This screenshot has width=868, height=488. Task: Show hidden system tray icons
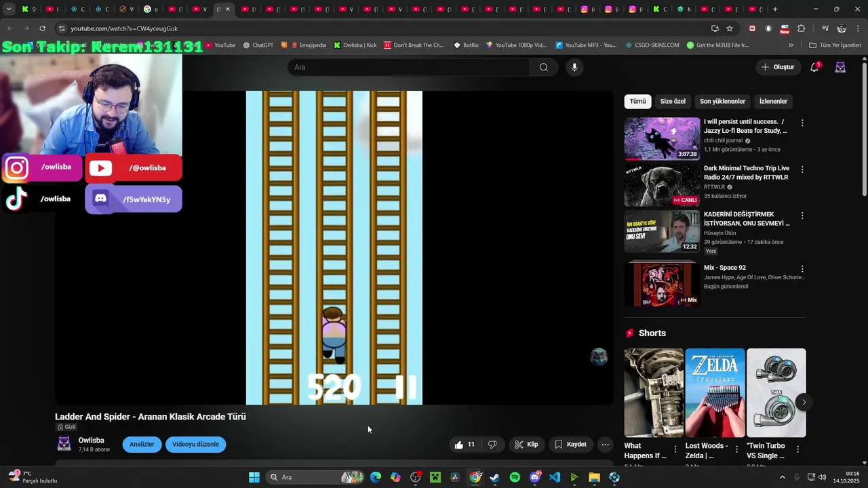point(782,477)
